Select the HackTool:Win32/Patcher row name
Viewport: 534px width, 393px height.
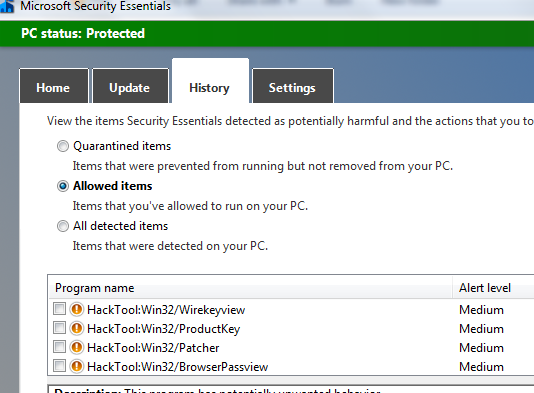(x=153, y=348)
